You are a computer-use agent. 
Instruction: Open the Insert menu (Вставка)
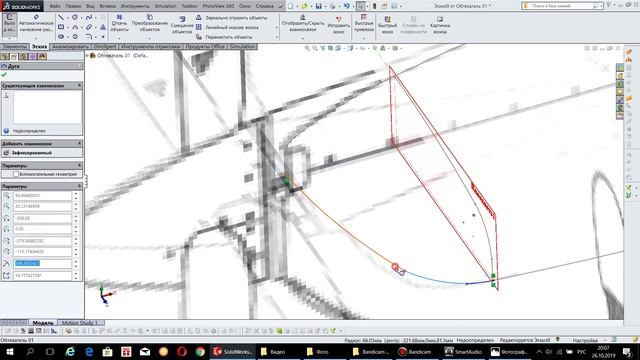108,6
